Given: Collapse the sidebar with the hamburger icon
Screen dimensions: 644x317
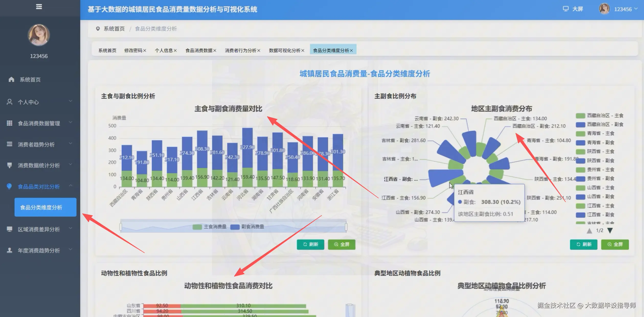Looking at the screenshot, I should point(39,6).
